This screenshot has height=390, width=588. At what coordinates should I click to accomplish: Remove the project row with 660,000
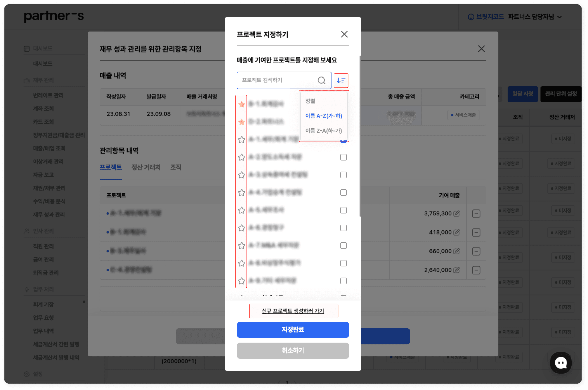(x=476, y=252)
